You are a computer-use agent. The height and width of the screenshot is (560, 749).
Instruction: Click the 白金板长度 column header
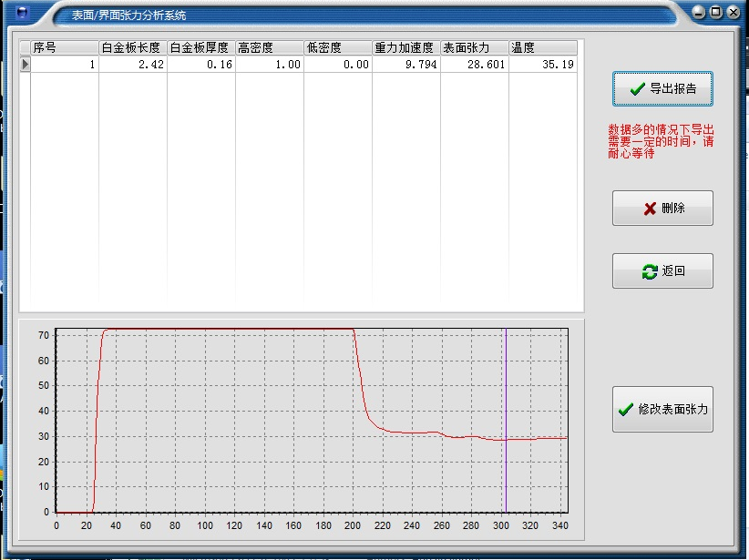click(x=132, y=48)
